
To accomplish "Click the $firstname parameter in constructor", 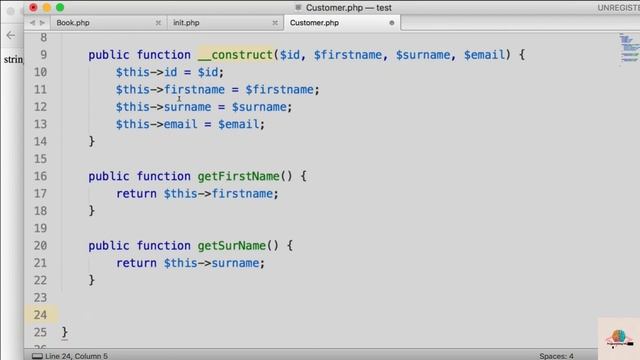I will coord(347,55).
